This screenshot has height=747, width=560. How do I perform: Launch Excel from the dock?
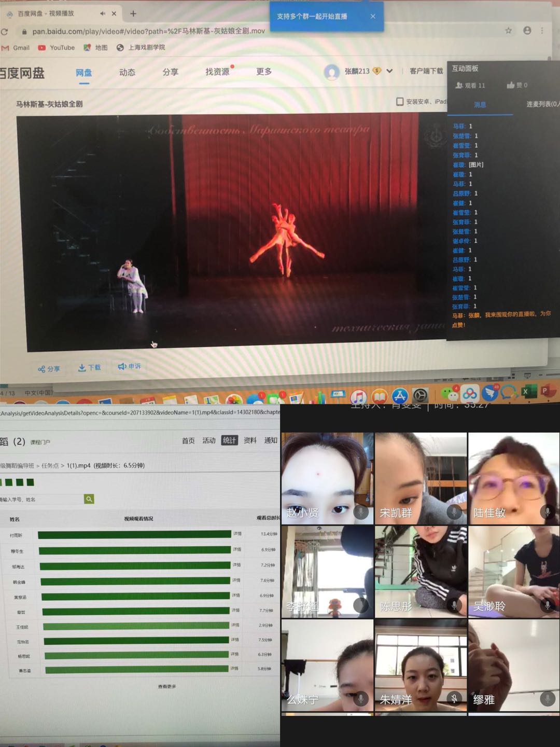(x=527, y=392)
